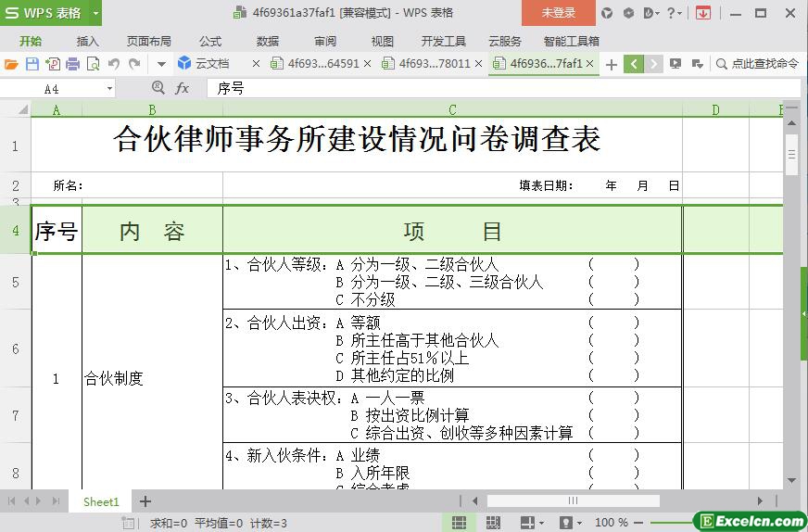Viewport: 808px width, 532px height.
Task: Expand the quick access toolbar dropdown arrow
Action: tap(161, 64)
